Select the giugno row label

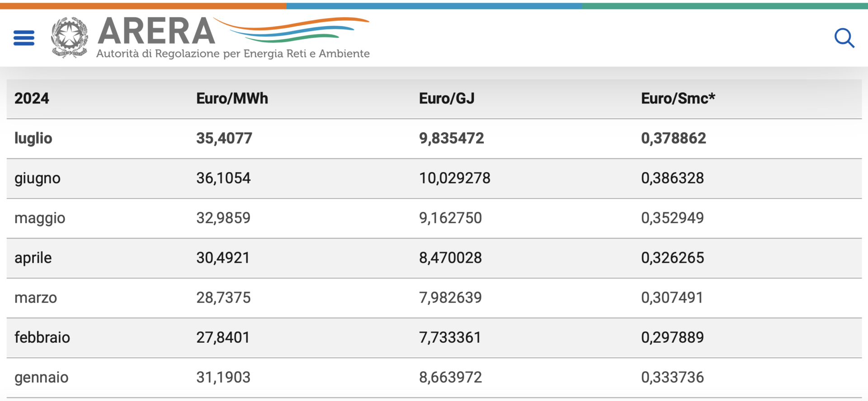point(38,178)
